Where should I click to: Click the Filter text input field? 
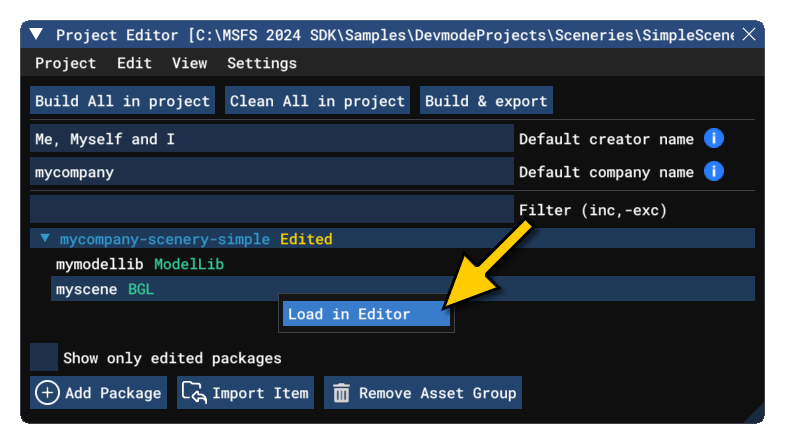pos(271,210)
